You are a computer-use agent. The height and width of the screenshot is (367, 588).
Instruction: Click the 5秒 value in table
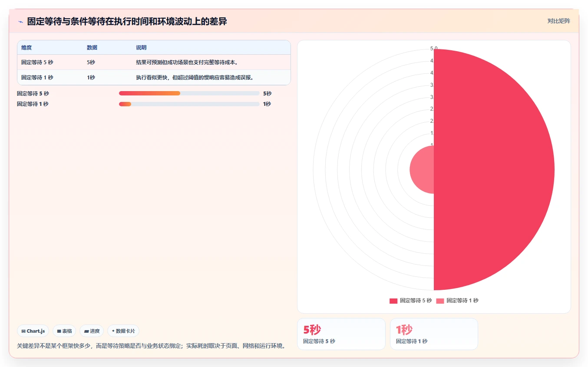coord(91,62)
